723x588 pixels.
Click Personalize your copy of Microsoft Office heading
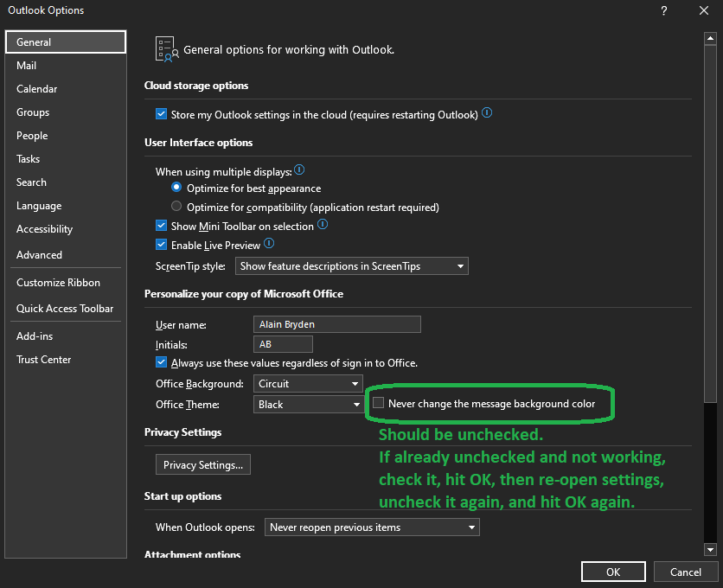(x=244, y=294)
